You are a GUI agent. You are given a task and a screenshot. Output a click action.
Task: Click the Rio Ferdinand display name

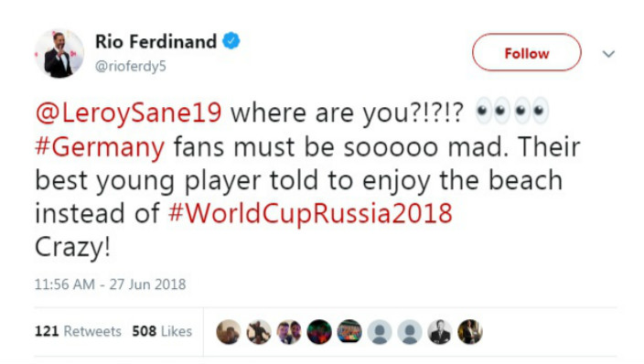pos(156,41)
